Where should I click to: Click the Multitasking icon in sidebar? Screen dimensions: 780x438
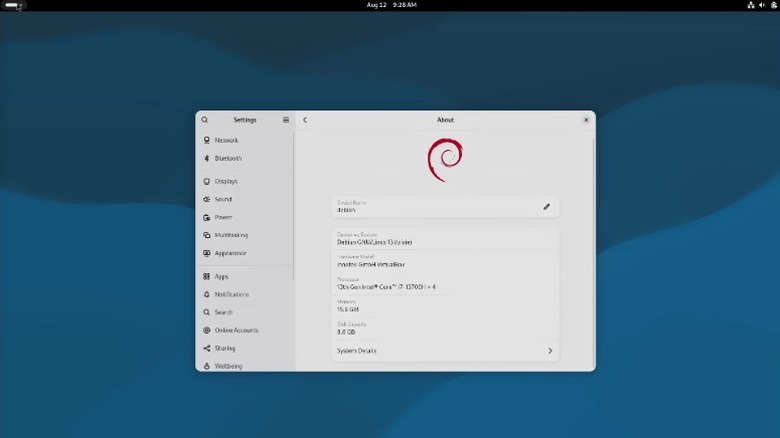click(x=206, y=235)
